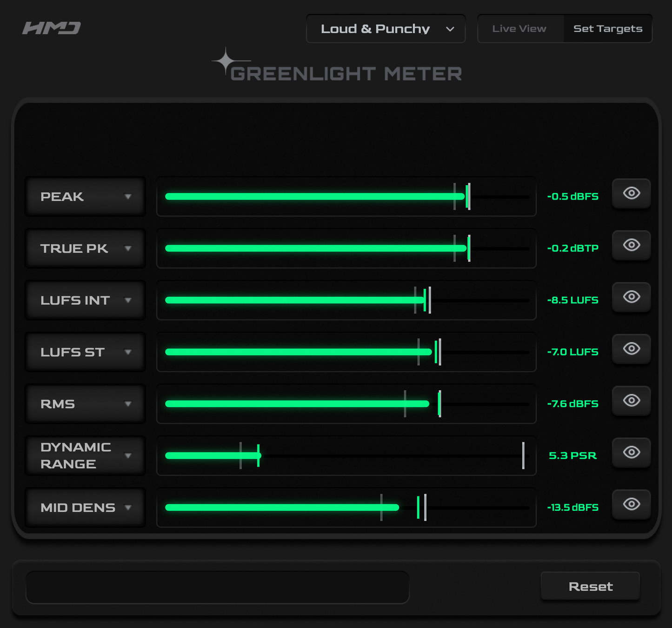This screenshot has width=672, height=628.
Task: Click the -0.2 dBTP true peak value
Action: (572, 248)
